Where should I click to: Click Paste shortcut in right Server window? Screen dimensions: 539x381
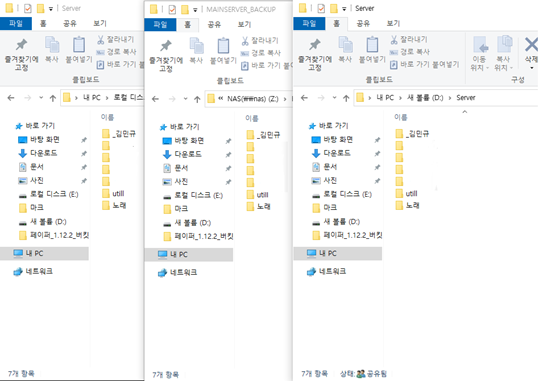pyautogui.click(x=424, y=64)
